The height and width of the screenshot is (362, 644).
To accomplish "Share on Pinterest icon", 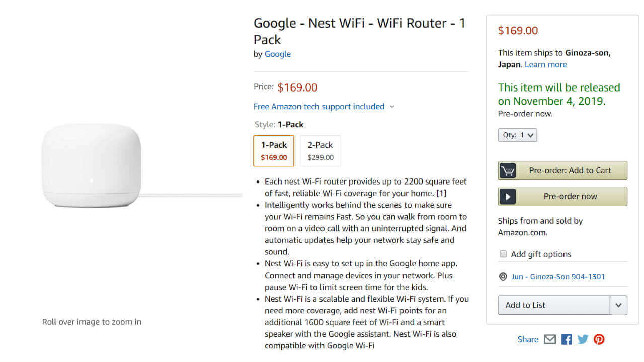I will pos(599,339).
